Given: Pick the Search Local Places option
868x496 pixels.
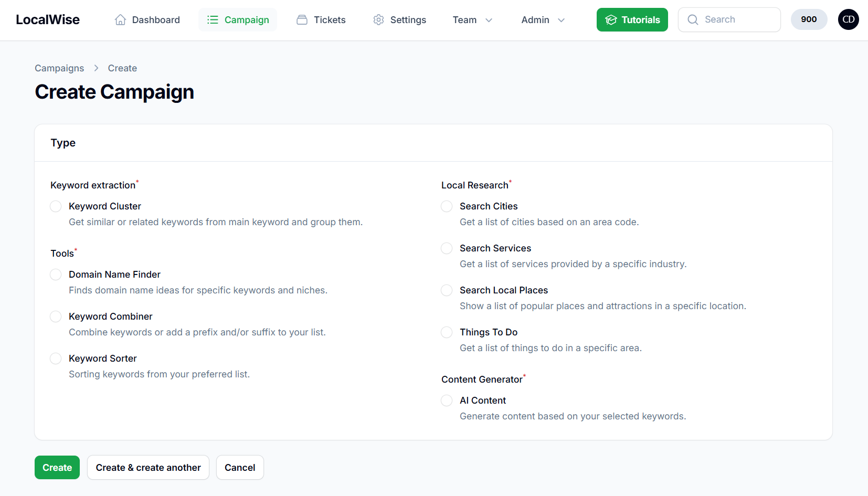Looking at the screenshot, I should (447, 290).
